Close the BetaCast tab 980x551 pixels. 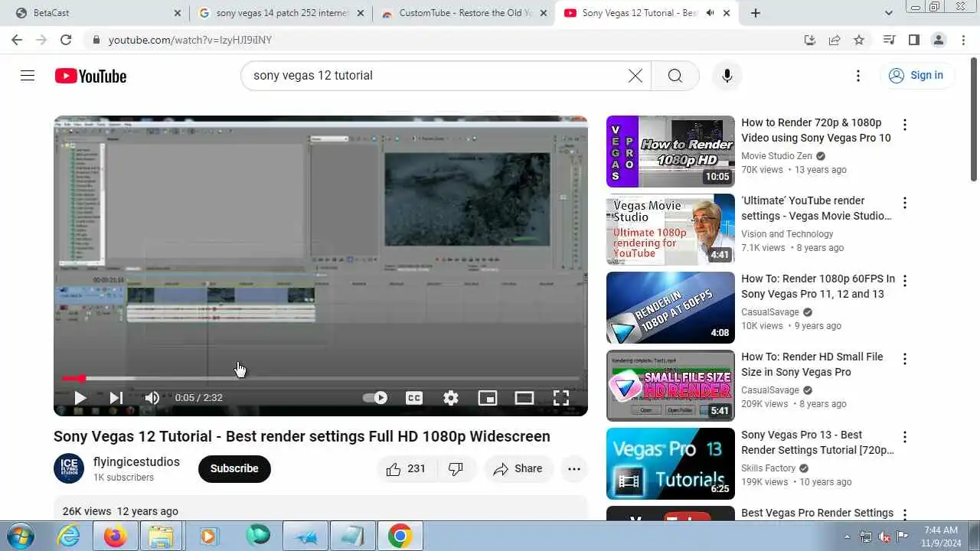pyautogui.click(x=178, y=13)
